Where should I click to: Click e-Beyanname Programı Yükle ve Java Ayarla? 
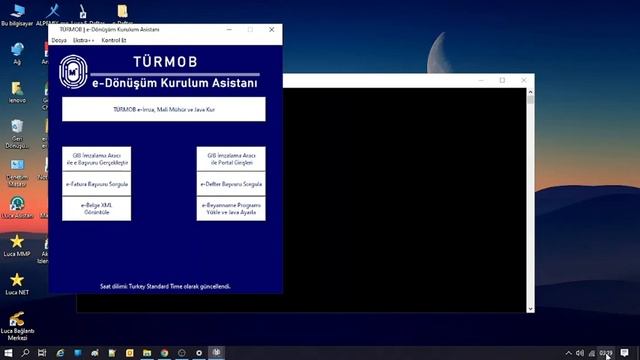click(231, 209)
